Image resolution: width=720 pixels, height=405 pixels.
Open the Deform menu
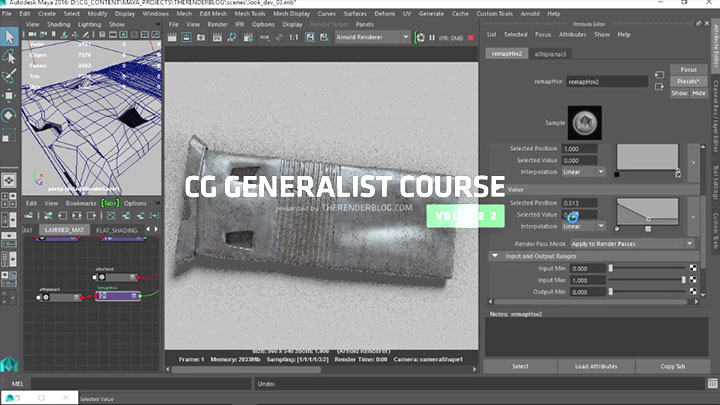pos(384,14)
